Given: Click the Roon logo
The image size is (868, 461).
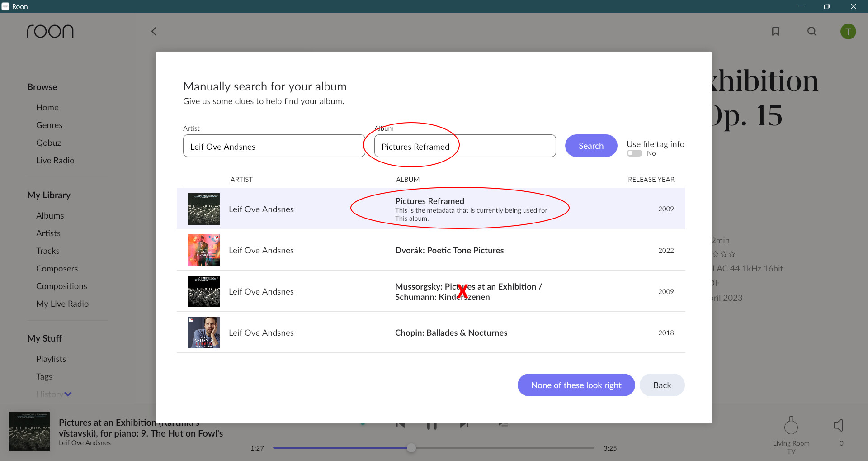Looking at the screenshot, I should (50, 31).
